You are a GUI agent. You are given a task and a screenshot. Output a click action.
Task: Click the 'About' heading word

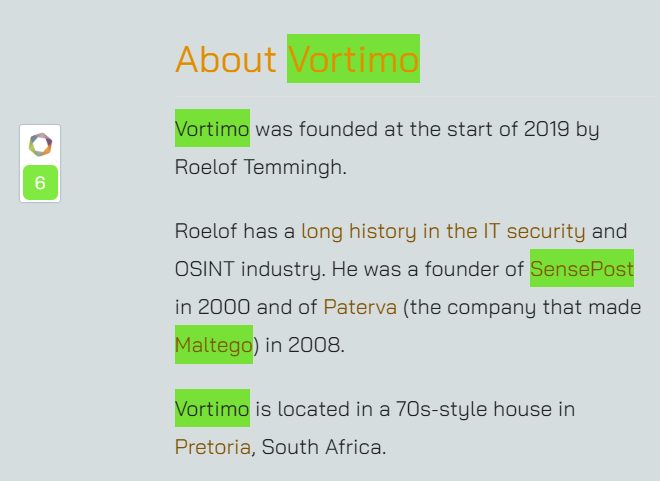(x=226, y=59)
